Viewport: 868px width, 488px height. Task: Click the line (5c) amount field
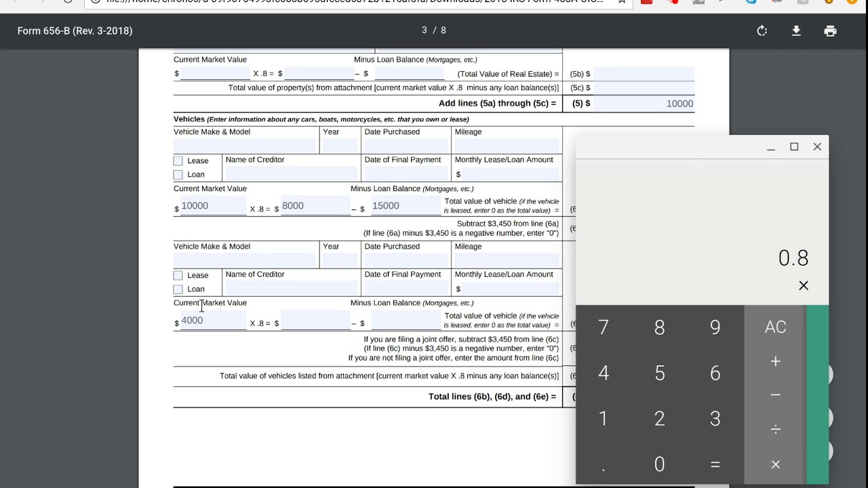click(x=644, y=87)
